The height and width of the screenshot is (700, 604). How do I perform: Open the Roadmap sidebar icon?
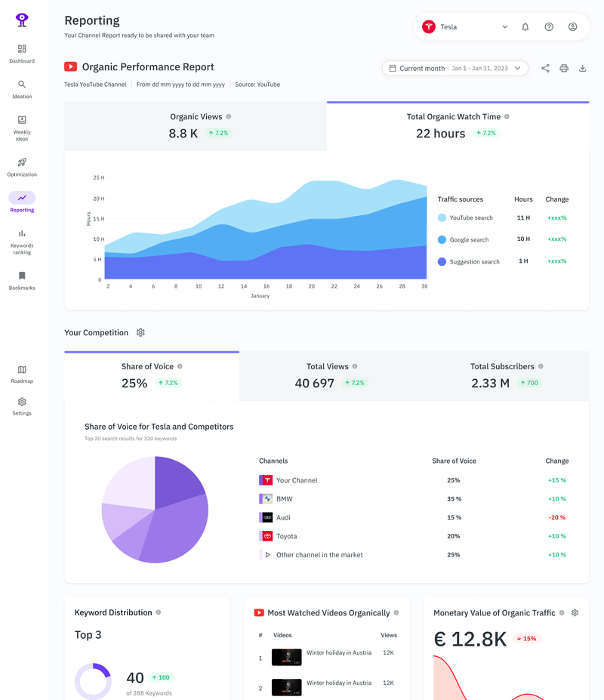22,370
